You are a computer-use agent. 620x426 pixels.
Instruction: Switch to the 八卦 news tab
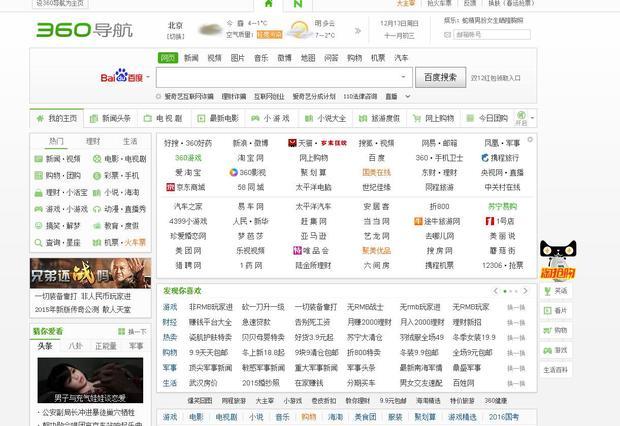76,346
